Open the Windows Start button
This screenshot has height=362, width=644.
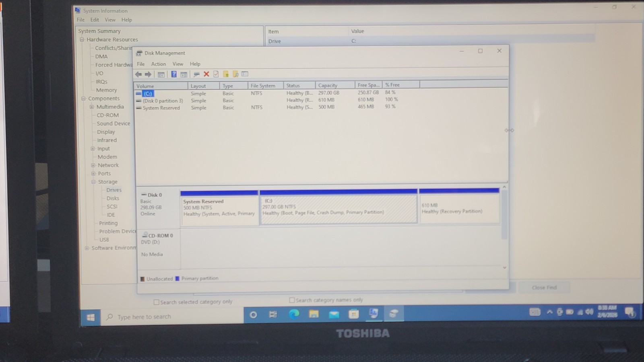click(x=91, y=317)
